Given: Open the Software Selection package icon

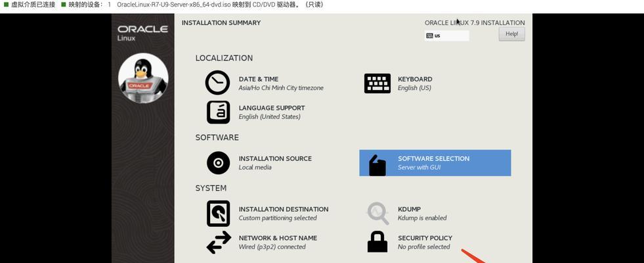Looking at the screenshot, I should [377, 165].
